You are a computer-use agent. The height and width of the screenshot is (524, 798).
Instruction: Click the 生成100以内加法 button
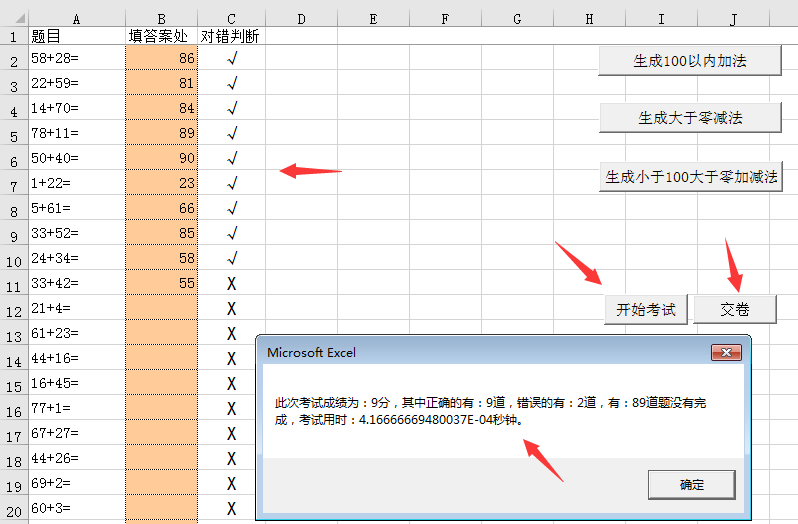point(690,61)
